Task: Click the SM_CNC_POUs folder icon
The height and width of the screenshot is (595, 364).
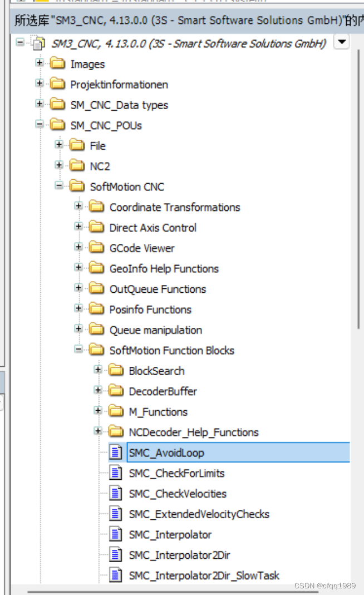Action: (x=58, y=125)
